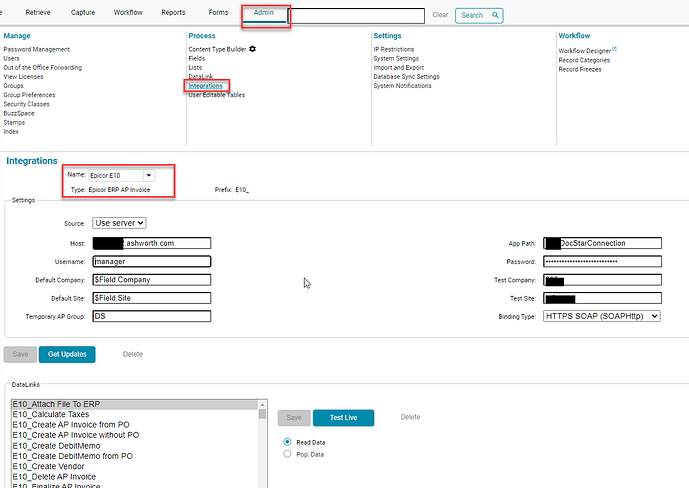689x488 pixels.
Task: Click the search text field
Action: click(x=356, y=16)
